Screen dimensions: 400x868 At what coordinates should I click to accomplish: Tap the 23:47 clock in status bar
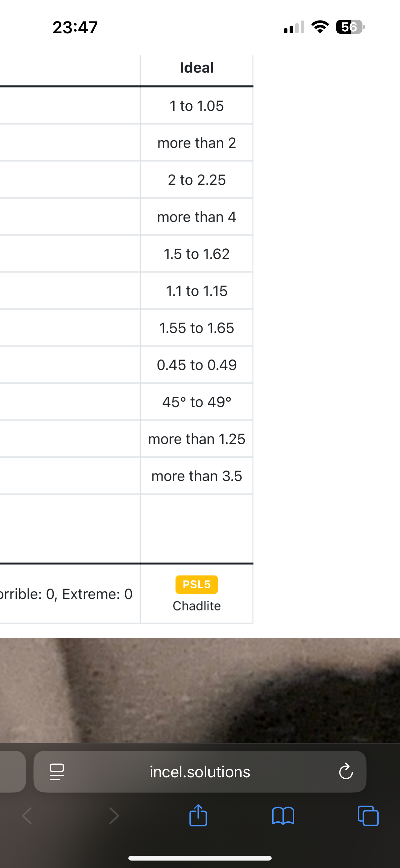[75, 27]
